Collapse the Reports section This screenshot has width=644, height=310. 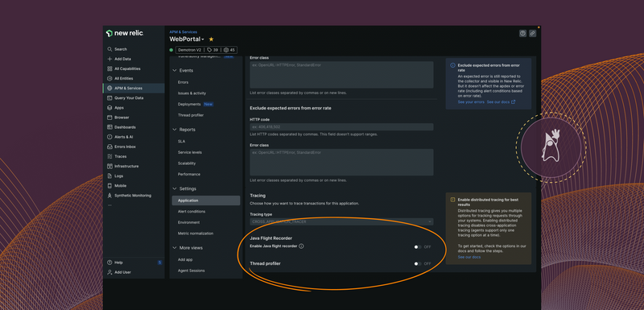(x=174, y=130)
